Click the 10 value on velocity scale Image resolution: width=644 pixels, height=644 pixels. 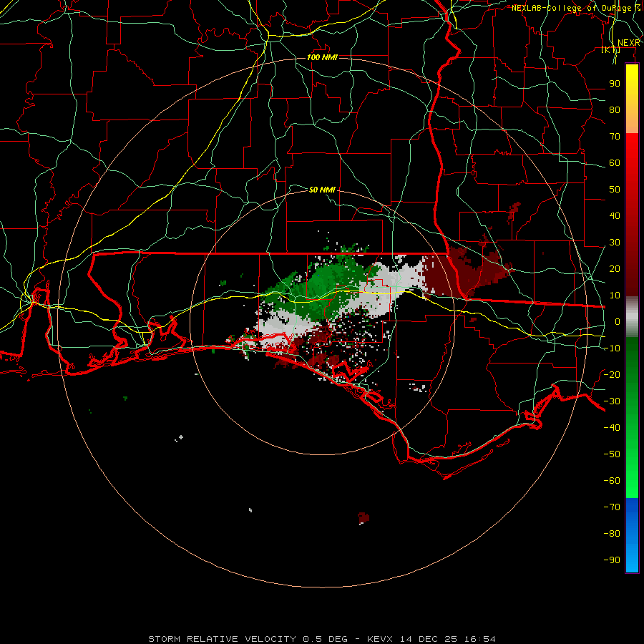tap(615, 296)
